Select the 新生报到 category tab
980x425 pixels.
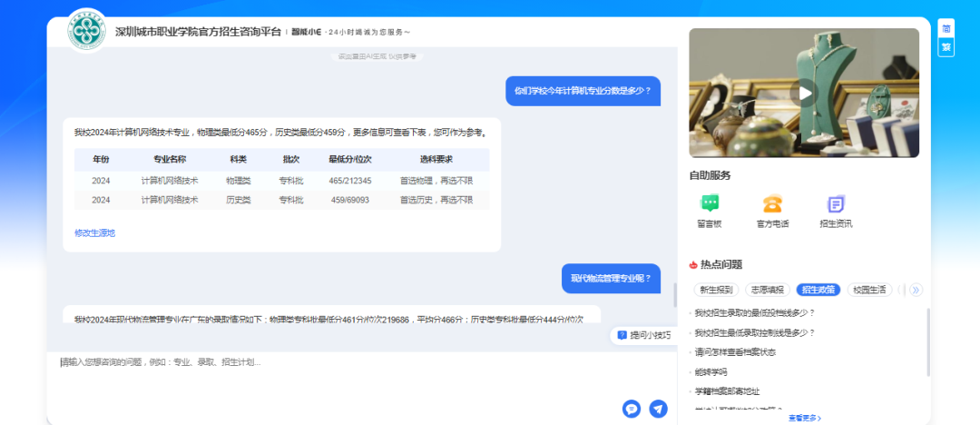pos(717,290)
